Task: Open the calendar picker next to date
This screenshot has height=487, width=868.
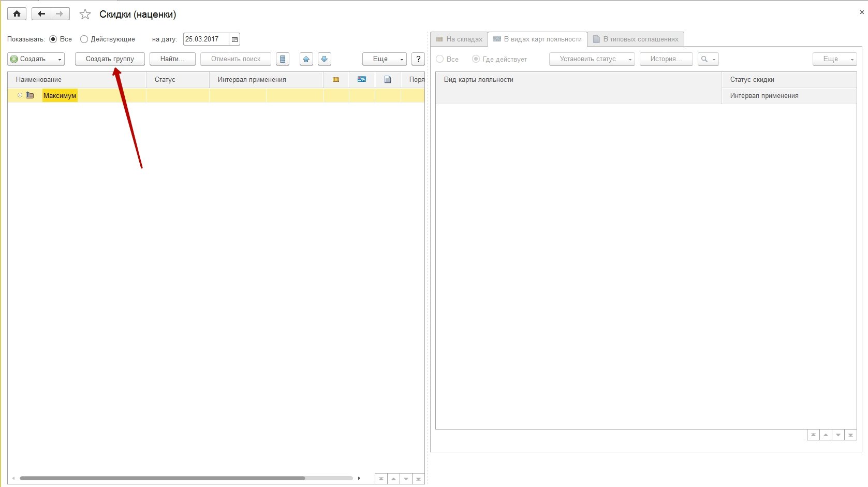Action: (234, 39)
